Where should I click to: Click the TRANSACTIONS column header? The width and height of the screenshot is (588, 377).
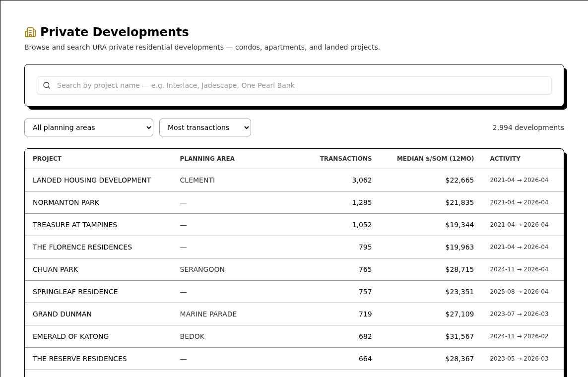click(x=346, y=159)
